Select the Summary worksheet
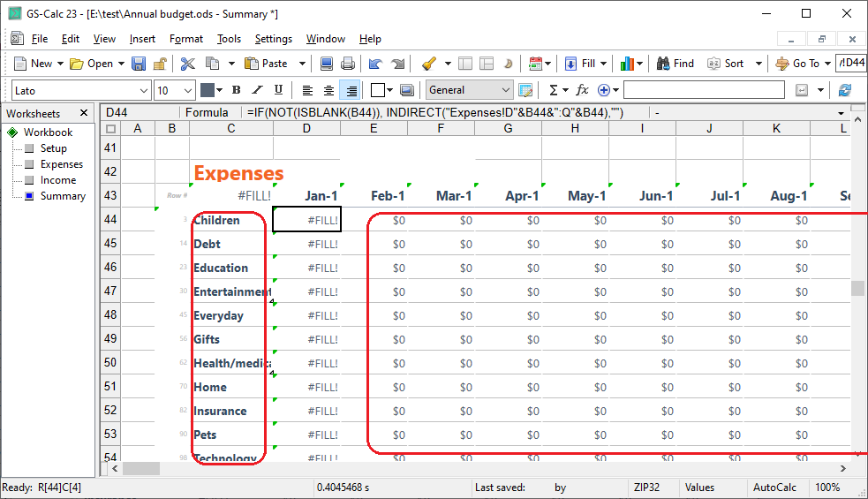Image resolution: width=868 pixels, height=499 pixels. tap(63, 196)
